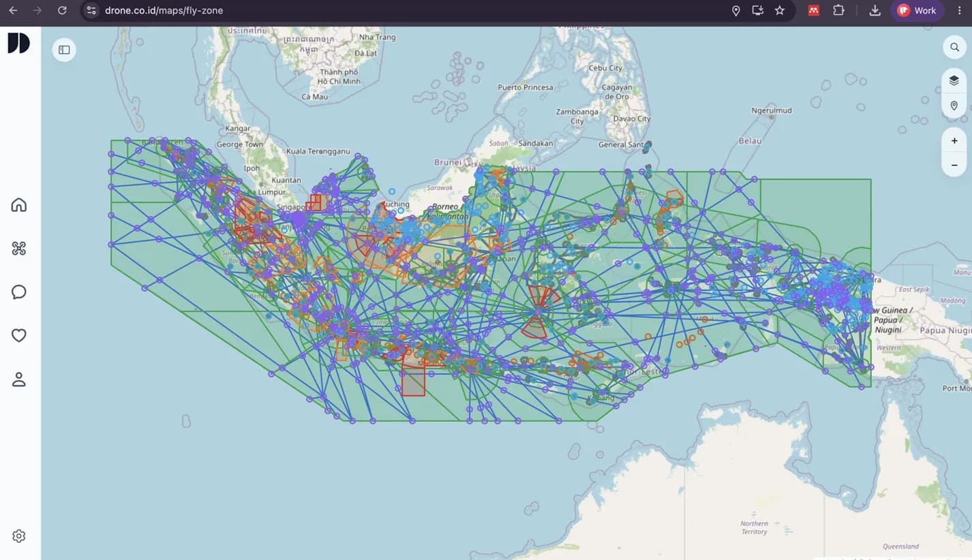Click the drone.co.id logo icon
The height and width of the screenshot is (560, 972).
click(18, 43)
